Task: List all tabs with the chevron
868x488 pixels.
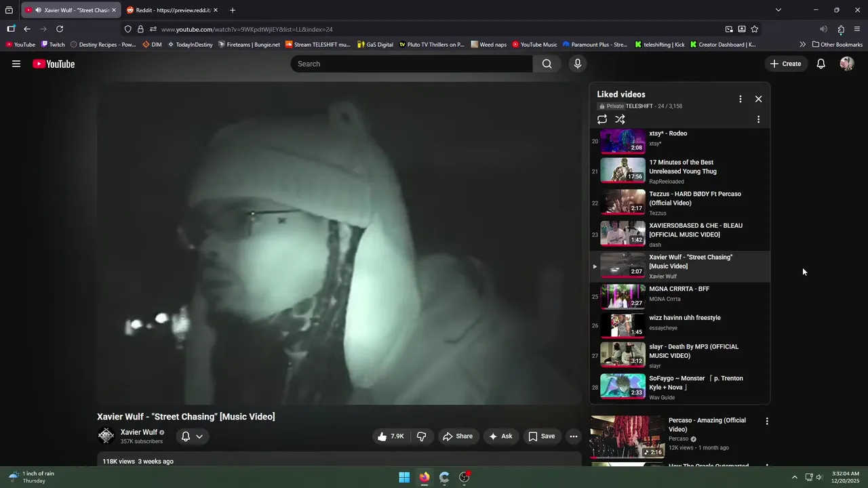Action: 778,10
